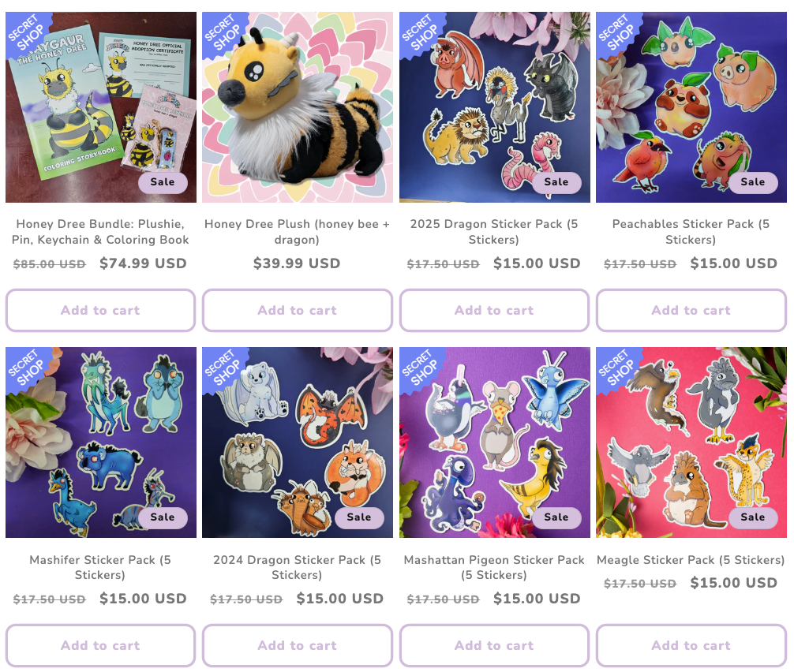Add Meagle Sticker Pack to cart
Screen dimensions: 794x672
[691, 645]
